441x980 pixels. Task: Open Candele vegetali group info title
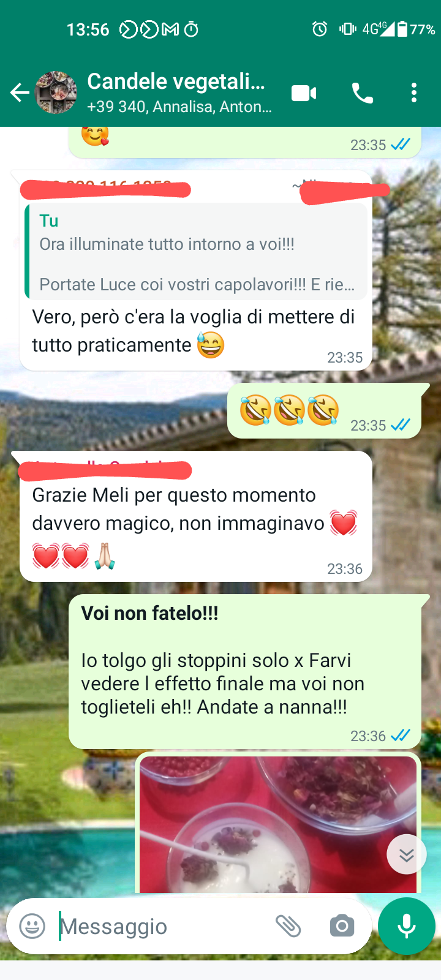[x=176, y=81]
